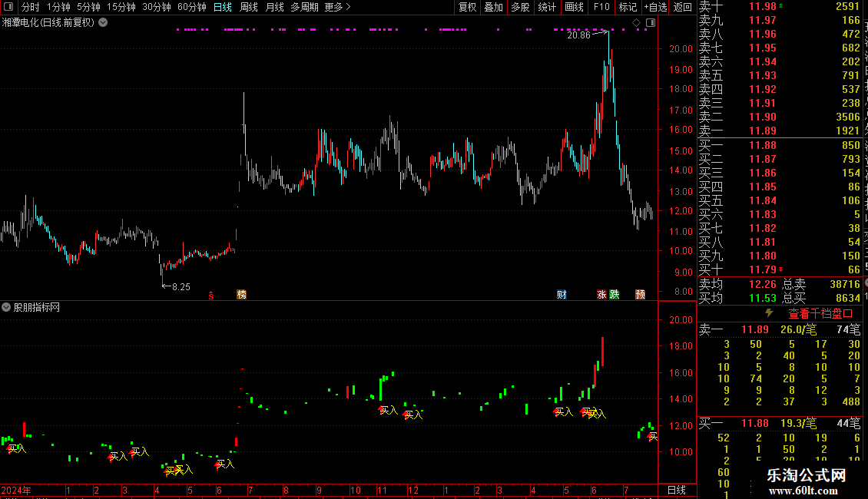
Task: Click the 卖均 12.26 average value
Action: coord(763,284)
